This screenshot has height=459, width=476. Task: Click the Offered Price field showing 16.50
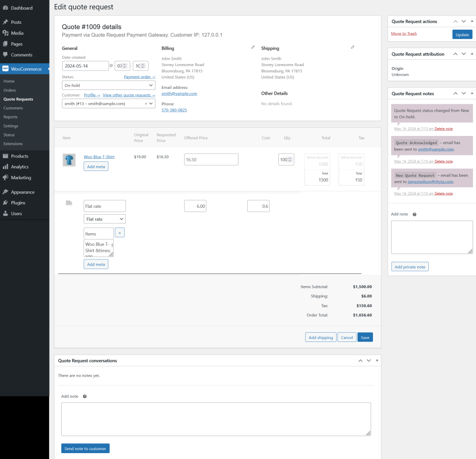pyautogui.click(x=211, y=159)
